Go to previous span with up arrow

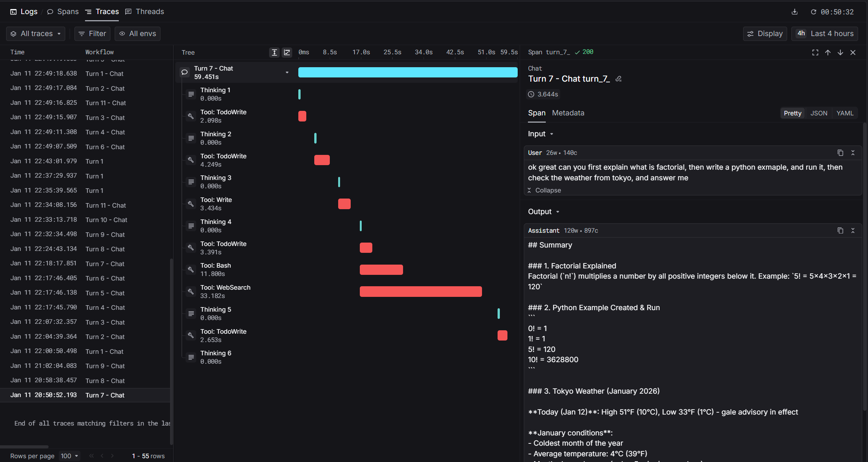click(828, 52)
